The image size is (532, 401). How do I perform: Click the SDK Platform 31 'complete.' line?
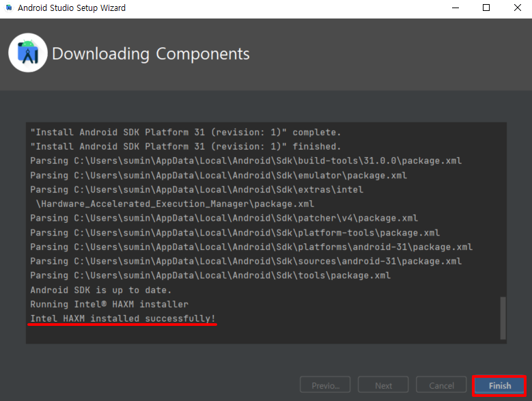point(186,132)
